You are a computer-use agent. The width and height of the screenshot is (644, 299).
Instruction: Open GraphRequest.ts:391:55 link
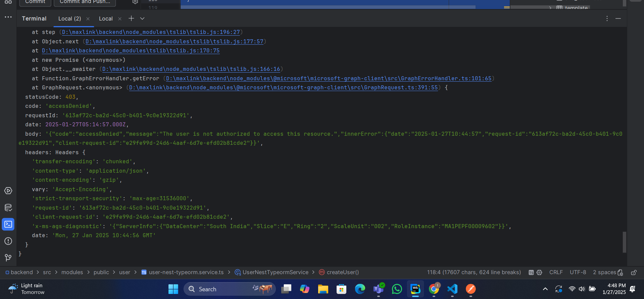pos(284,88)
